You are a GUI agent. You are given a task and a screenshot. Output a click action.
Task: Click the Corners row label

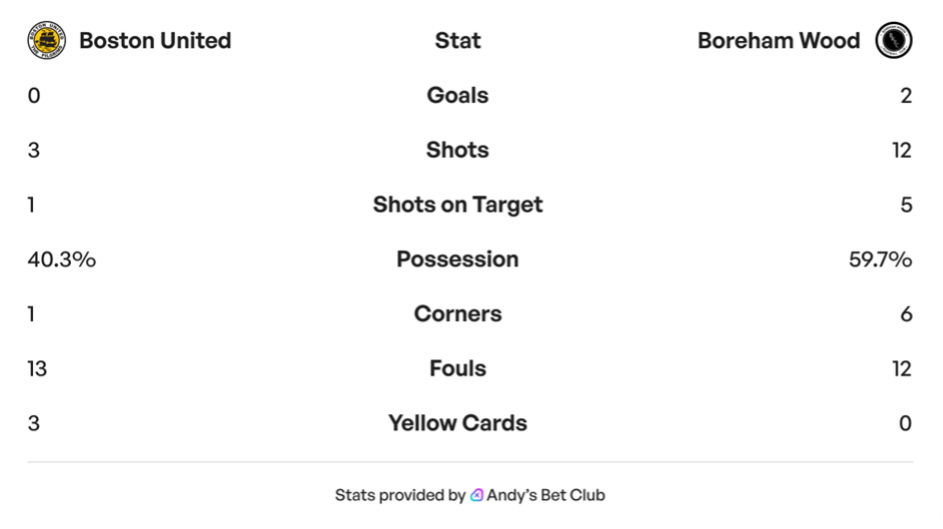[458, 314]
